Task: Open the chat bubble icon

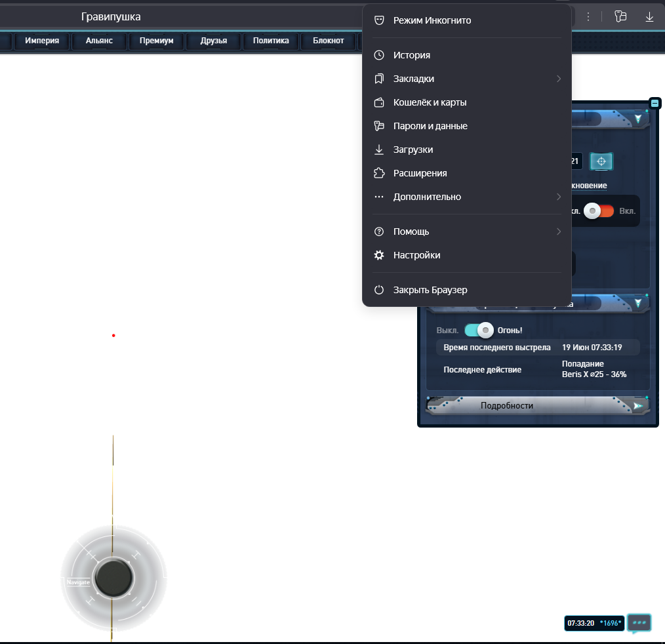Action: point(639,622)
